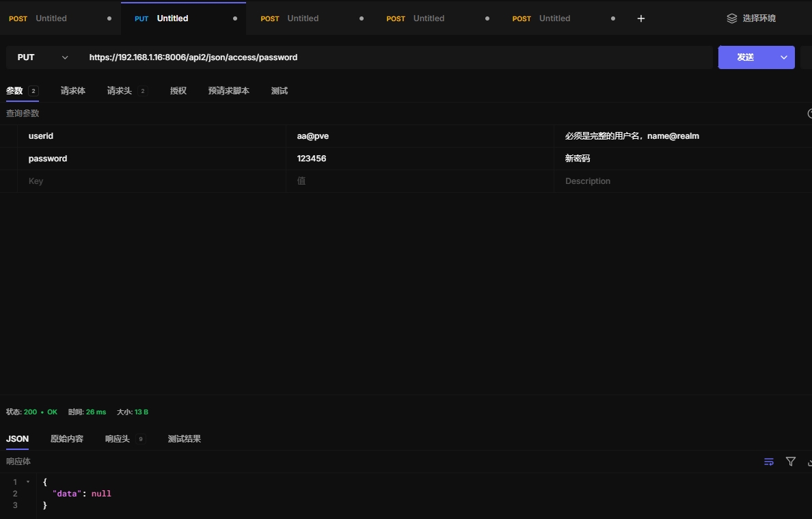
Task: Close the last POST Untitled tab via its dot
Action: point(613,18)
